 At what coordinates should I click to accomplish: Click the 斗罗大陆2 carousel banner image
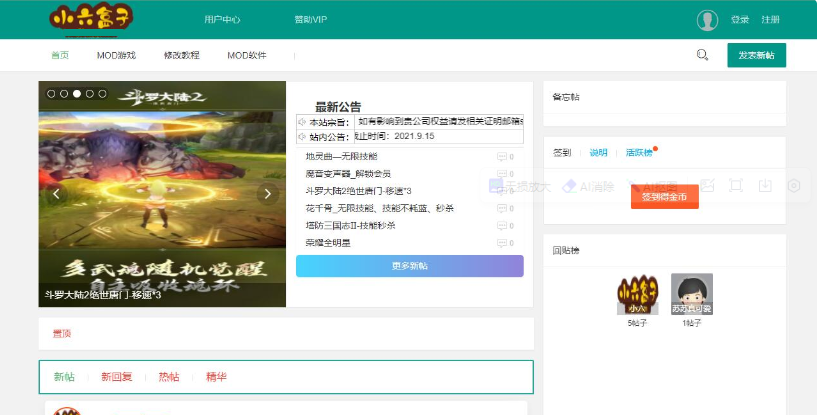[162, 194]
